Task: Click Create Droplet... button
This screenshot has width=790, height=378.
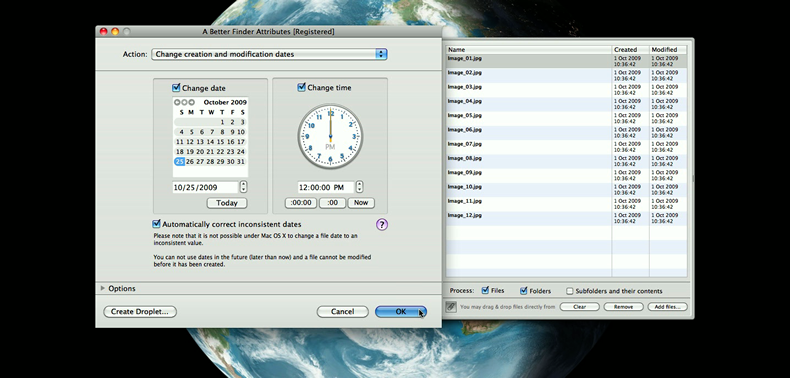Action: pyautogui.click(x=140, y=311)
